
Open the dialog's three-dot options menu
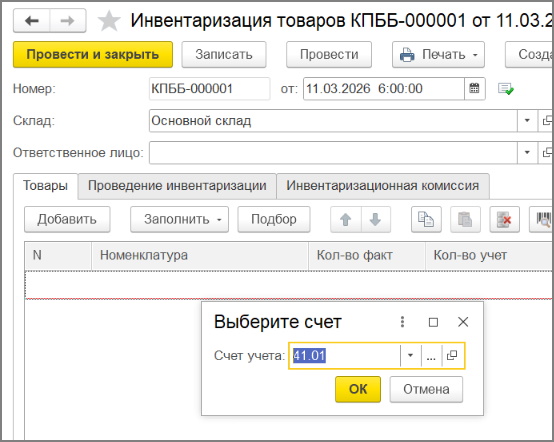click(402, 322)
